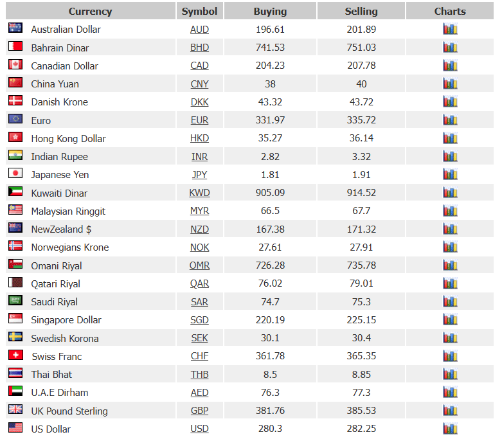Click the OMR symbol link
Screen dimensions: 502x448
click(199, 265)
